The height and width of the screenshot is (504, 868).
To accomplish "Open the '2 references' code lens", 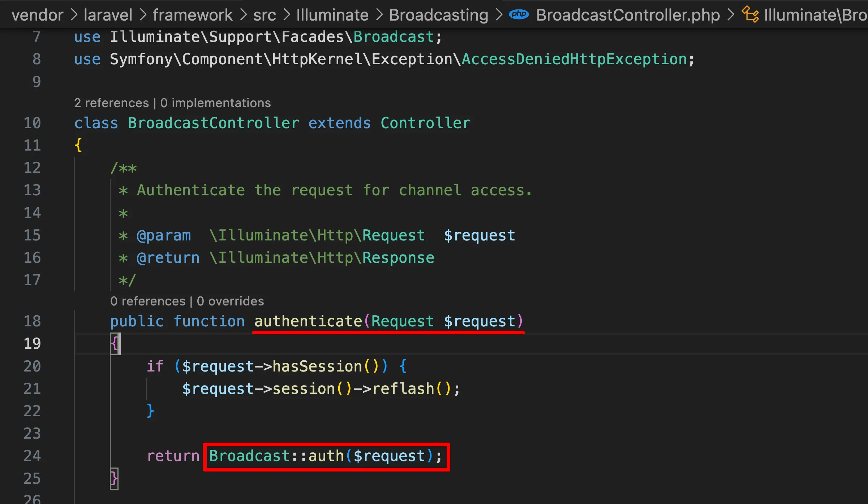I will 111,103.
